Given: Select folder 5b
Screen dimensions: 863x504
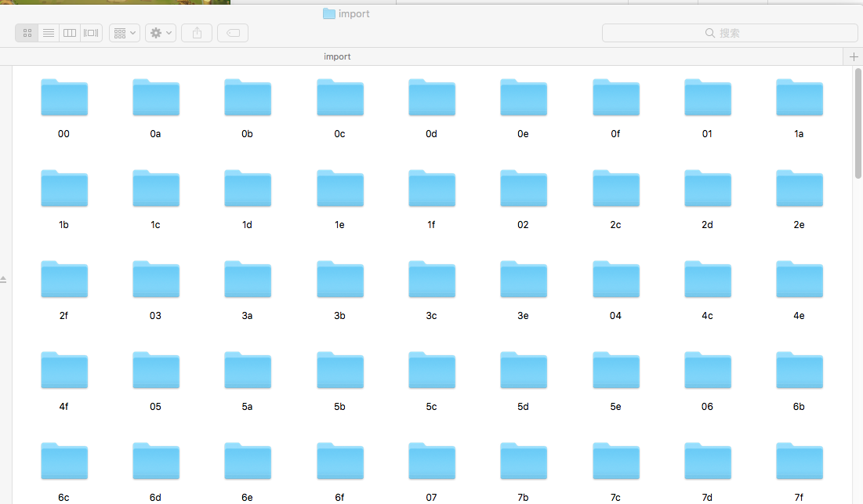Looking at the screenshot, I should [340, 370].
